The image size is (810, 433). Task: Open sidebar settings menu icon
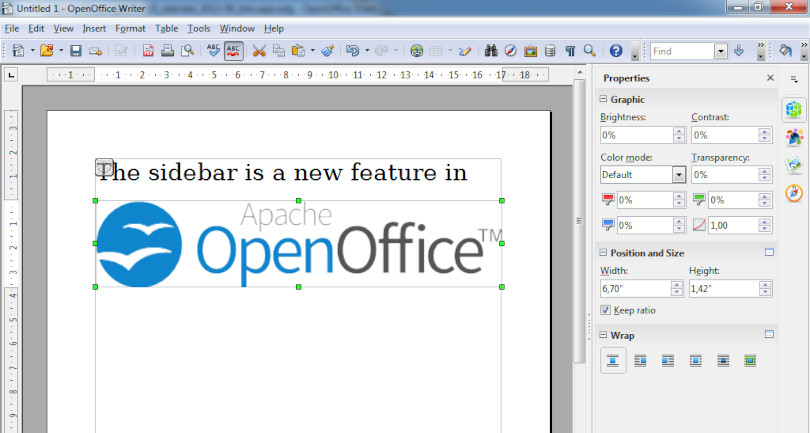coord(794,79)
